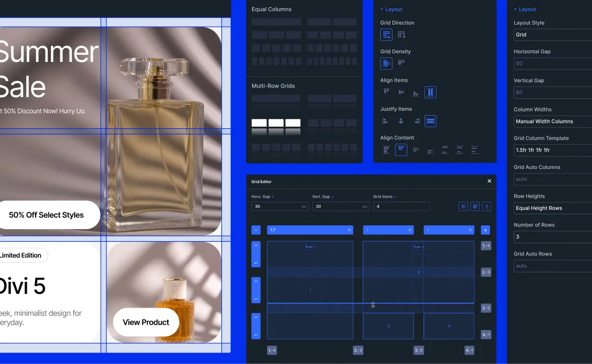This screenshot has width=592, height=364.
Task: Select the bottom row track handle
Action: point(256,326)
